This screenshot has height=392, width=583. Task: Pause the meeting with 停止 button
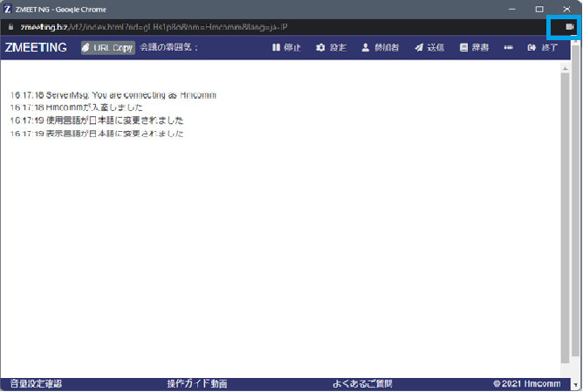pos(286,48)
